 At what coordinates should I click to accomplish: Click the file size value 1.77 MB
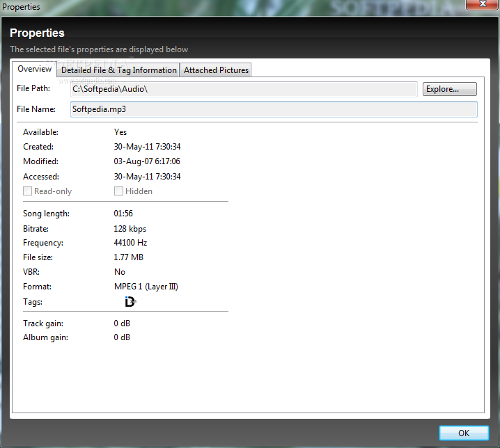129,257
